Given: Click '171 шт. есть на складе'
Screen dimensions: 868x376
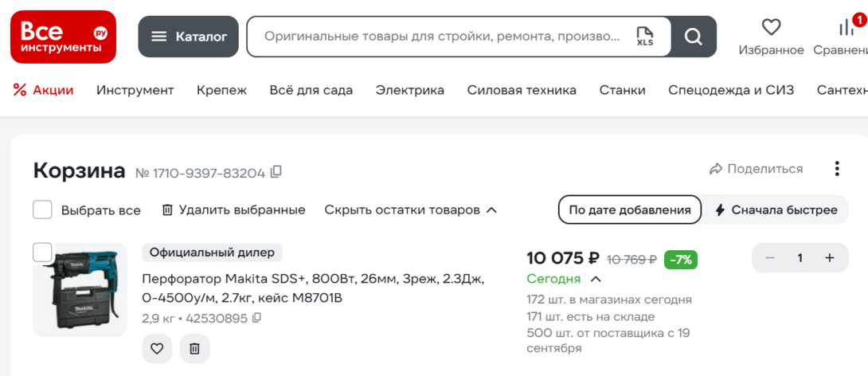Looking at the screenshot, I should (x=591, y=317).
